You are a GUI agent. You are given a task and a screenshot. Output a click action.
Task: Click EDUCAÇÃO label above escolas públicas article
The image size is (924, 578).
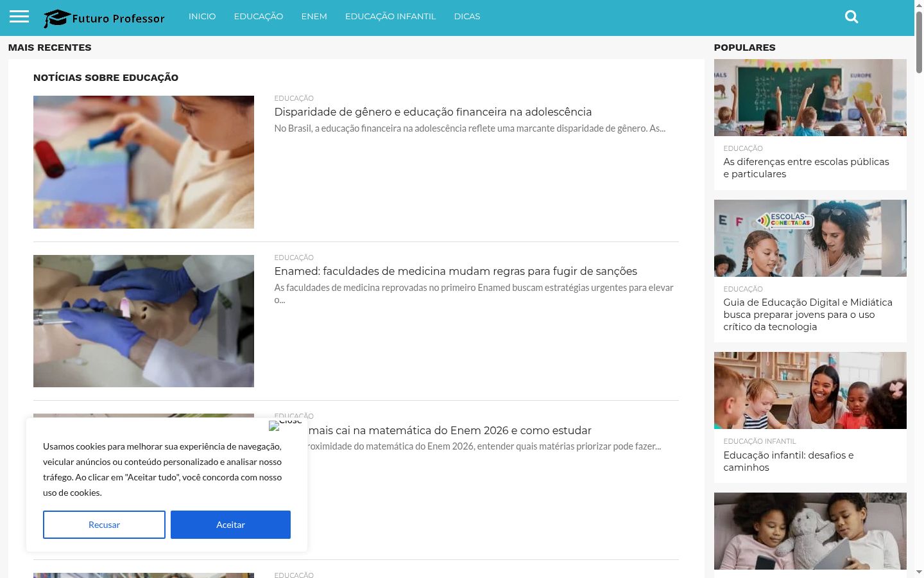click(x=743, y=148)
